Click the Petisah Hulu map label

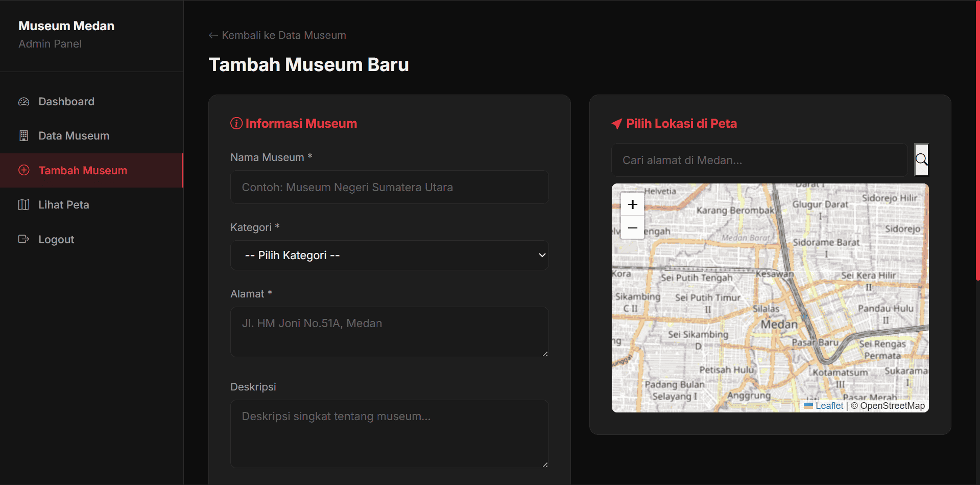click(x=727, y=369)
